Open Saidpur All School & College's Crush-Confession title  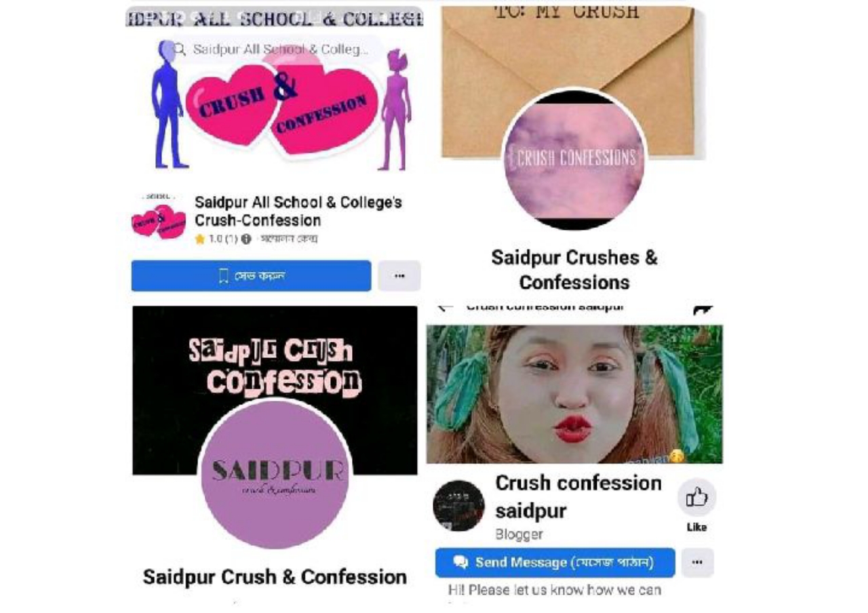[298, 211]
